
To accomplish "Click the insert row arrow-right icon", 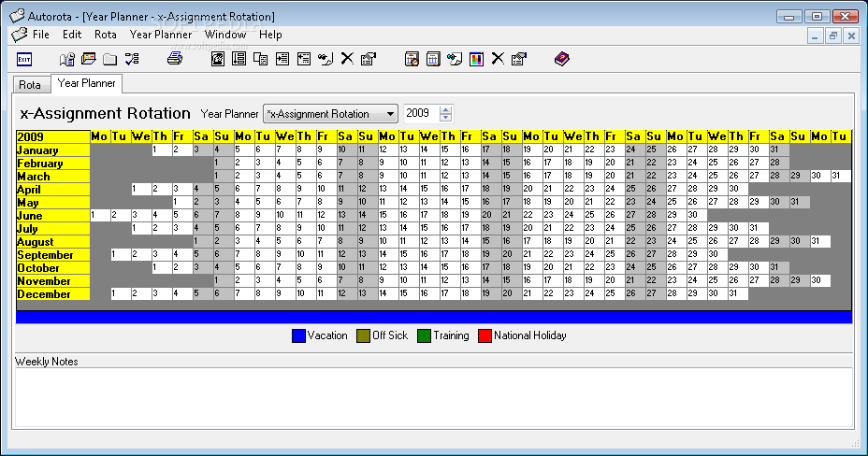I will [x=282, y=59].
